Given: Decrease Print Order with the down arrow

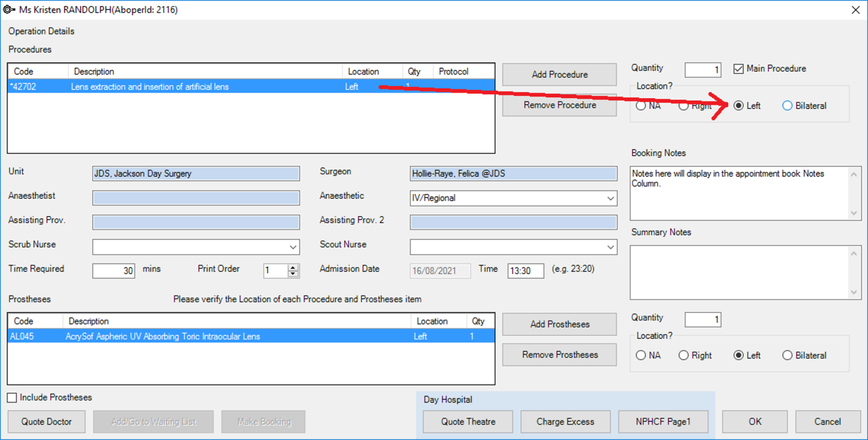Looking at the screenshot, I should coord(293,274).
